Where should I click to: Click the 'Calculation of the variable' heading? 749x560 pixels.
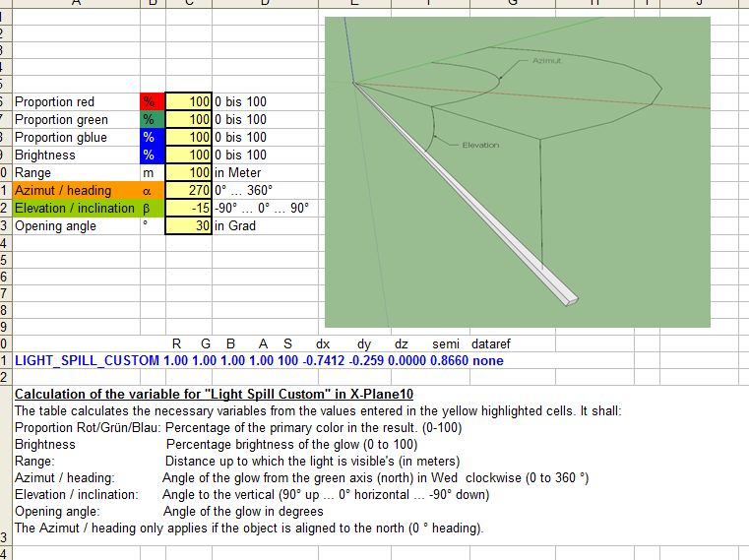(x=214, y=395)
